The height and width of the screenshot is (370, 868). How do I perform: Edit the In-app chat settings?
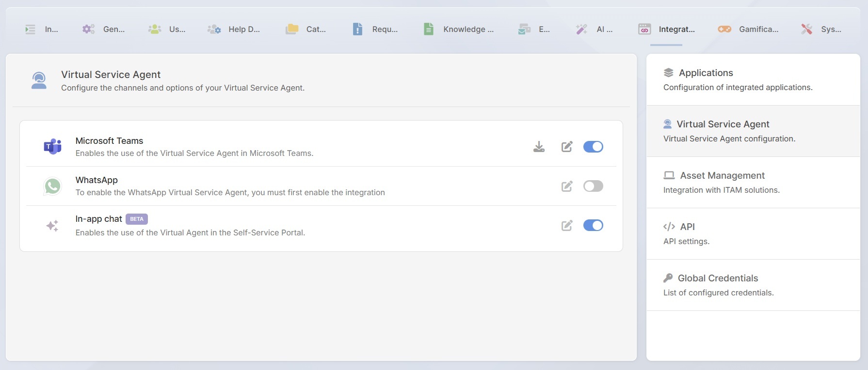pos(567,225)
